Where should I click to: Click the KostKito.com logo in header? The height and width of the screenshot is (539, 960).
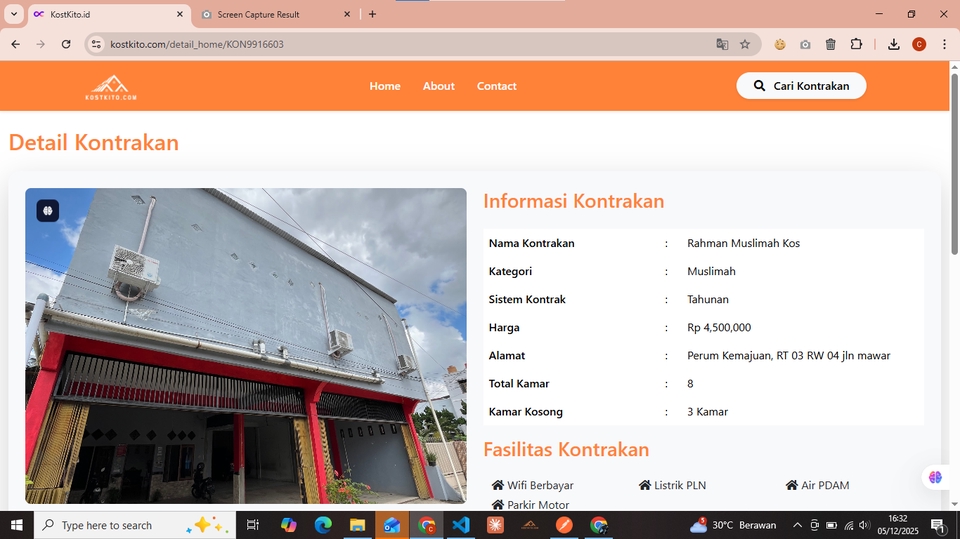tap(111, 88)
